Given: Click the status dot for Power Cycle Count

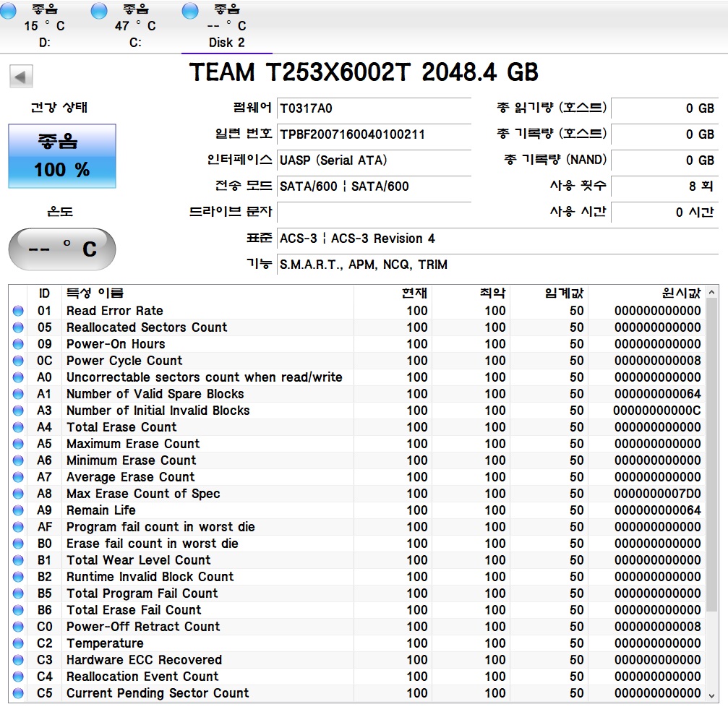Looking at the screenshot, I should coord(18,361).
